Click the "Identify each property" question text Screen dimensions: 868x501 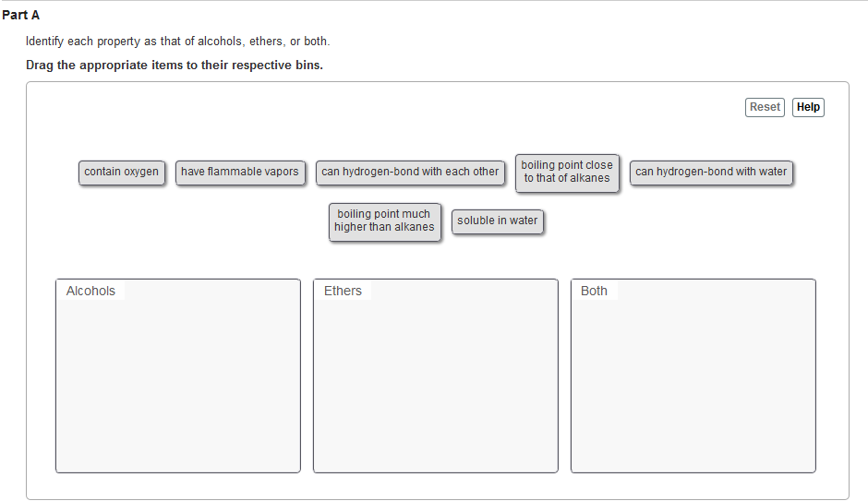click(x=177, y=42)
